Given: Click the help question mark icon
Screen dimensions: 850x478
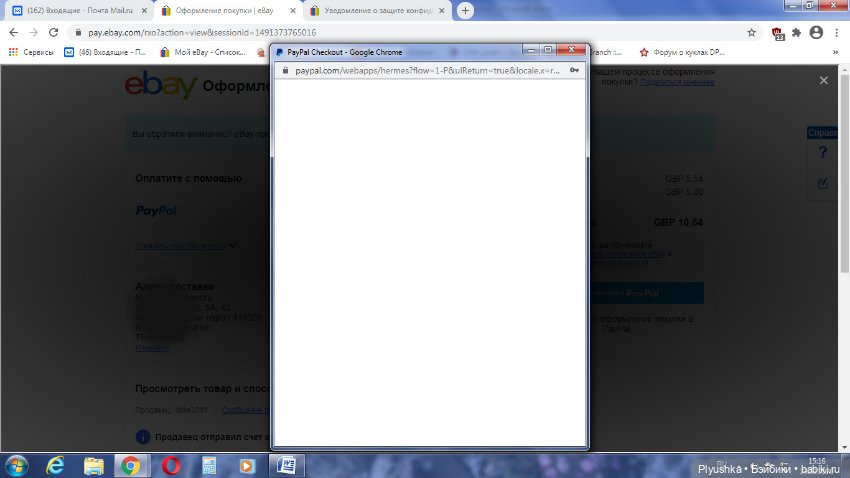Looking at the screenshot, I should tap(823, 152).
